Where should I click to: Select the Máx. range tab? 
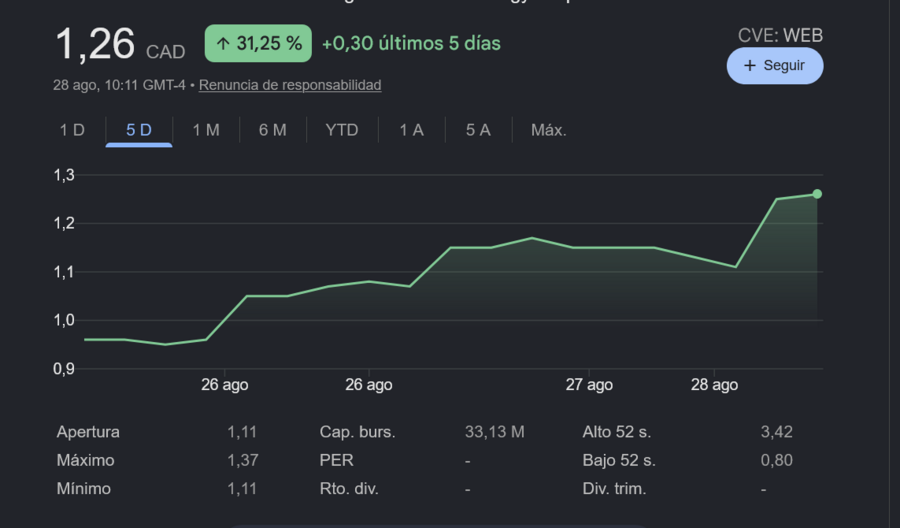(549, 130)
